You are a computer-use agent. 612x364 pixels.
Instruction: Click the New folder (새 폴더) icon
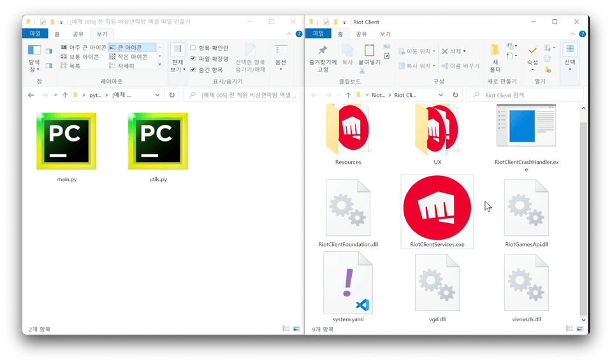(x=495, y=59)
